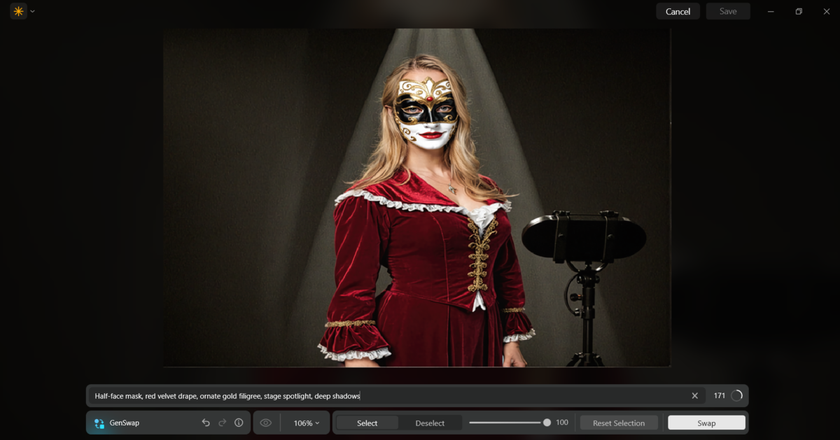Screen dimensions: 840x440
Task: Open the 106% zoom dropdown
Action: click(x=306, y=423)
